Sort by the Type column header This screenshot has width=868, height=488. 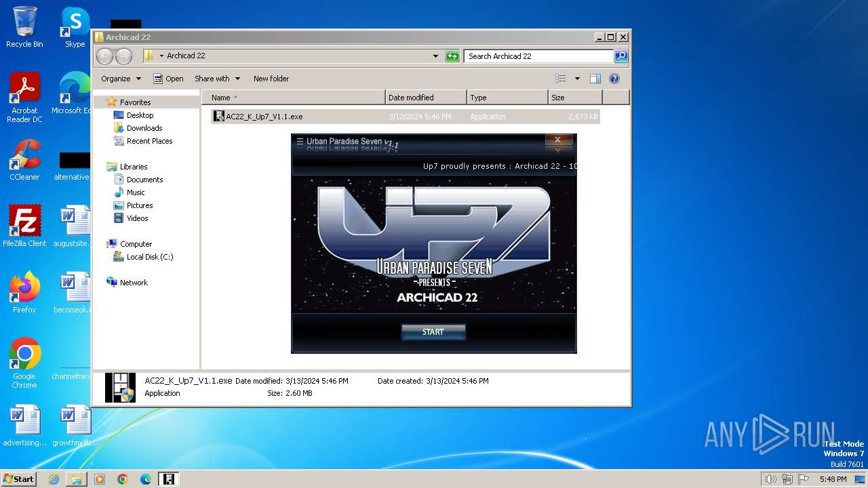507,98
